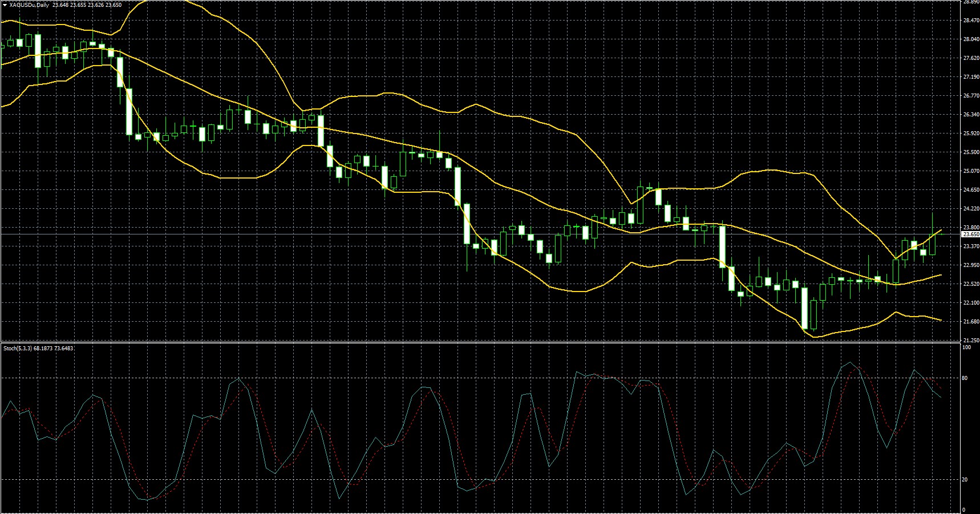Click the 26.340 price axis label

971,115
